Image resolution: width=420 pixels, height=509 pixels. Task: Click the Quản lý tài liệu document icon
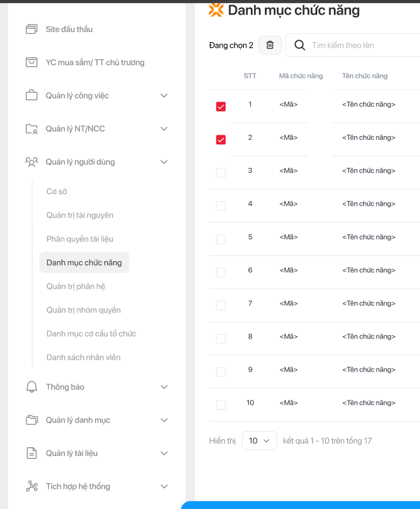pos(31,453)
